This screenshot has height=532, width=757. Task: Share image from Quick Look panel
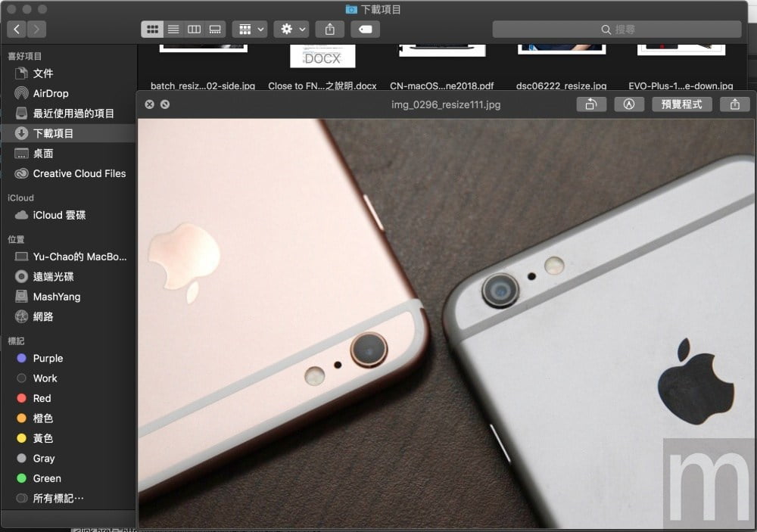click(735, 104)
